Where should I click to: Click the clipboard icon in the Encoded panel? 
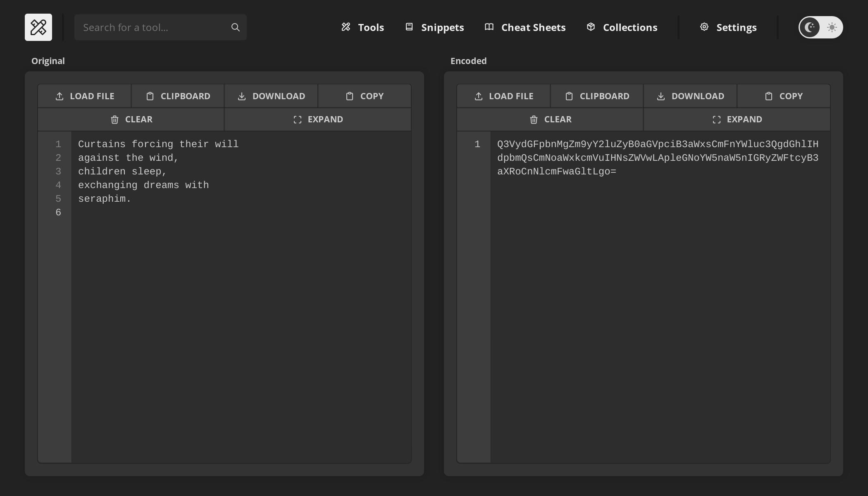click(x=569, y=95)
